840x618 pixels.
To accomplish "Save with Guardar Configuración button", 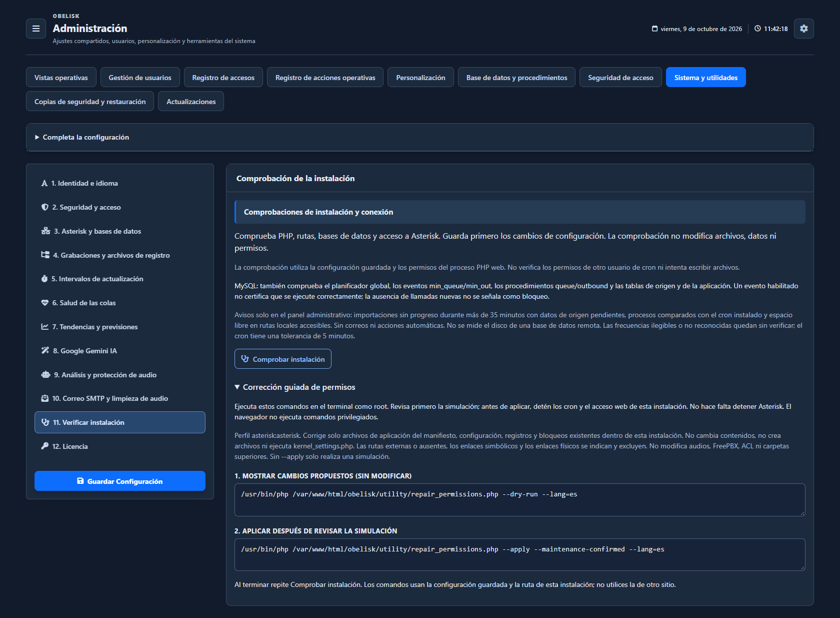I will (x=120, y=481).
